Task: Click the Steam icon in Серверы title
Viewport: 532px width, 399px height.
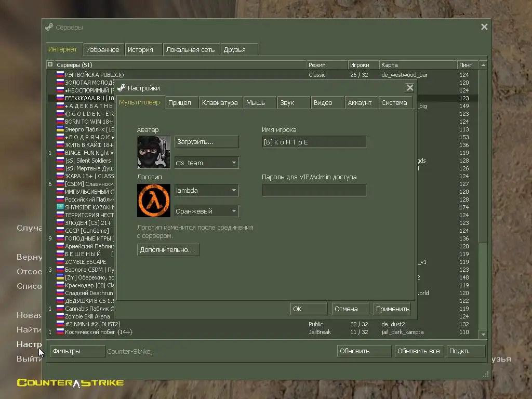Action: pos(49,27)
